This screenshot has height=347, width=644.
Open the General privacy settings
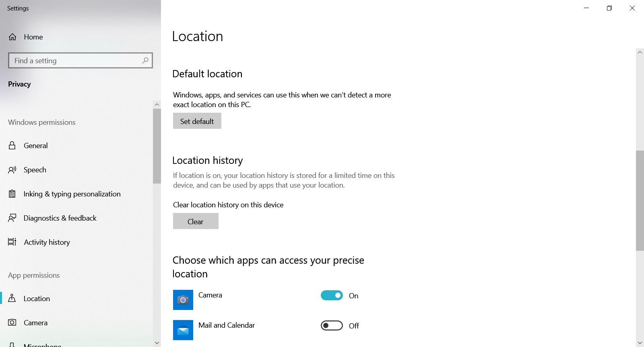pyautogui.click(x=76, y=146)
